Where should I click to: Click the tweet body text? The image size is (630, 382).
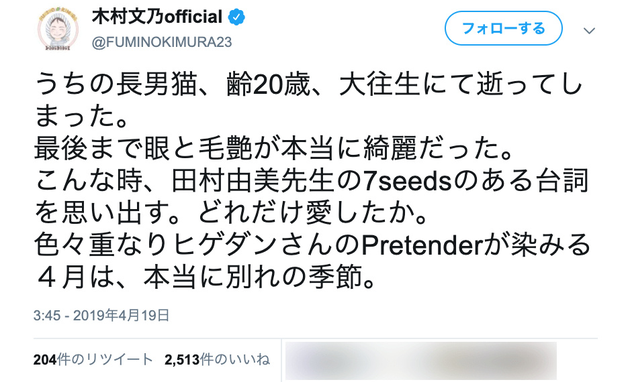pyautogui.click(x=312, y=181)
